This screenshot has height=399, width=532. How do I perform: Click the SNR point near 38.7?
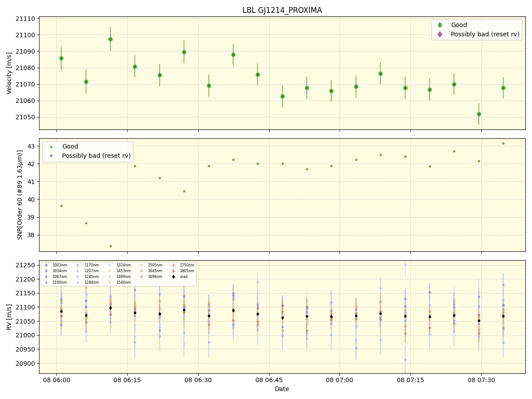[x=86, y=223]
